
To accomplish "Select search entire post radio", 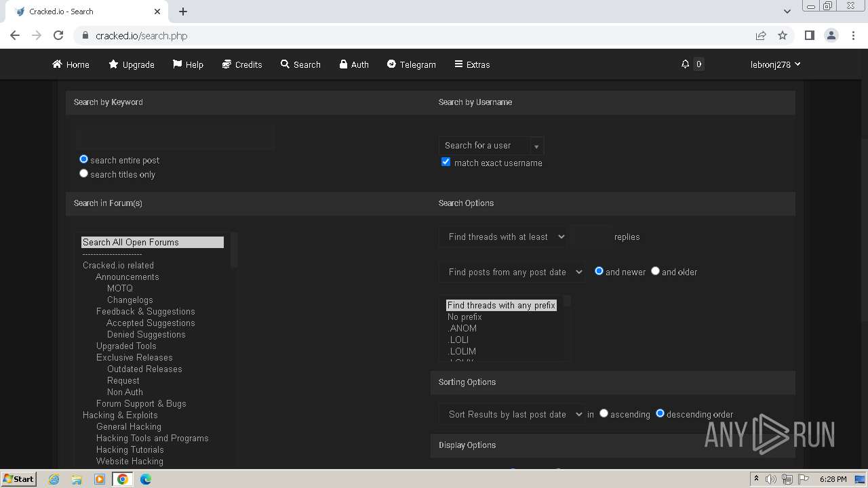I will click(x=83, y=159).
